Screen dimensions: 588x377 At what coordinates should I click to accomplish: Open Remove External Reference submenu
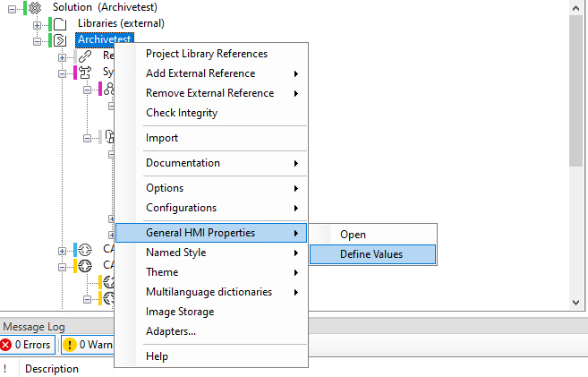(x=211, y=93)
